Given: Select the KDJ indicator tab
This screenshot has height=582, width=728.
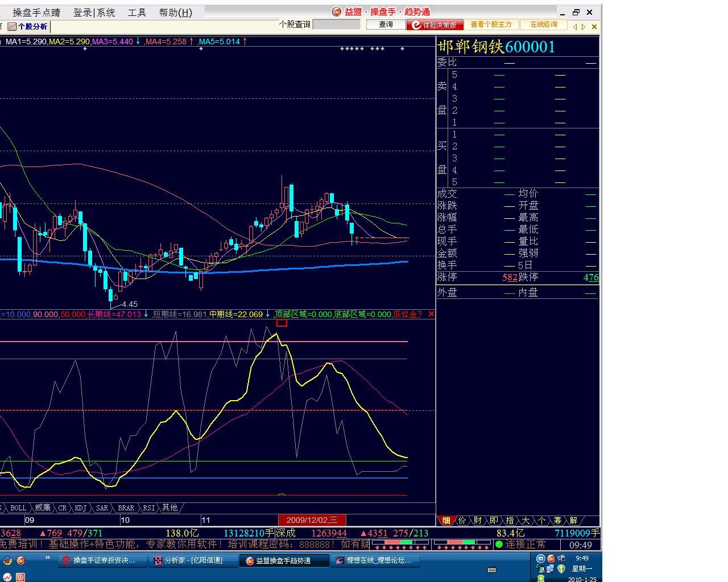Looking at the screenshot, I should pos(81,508).
